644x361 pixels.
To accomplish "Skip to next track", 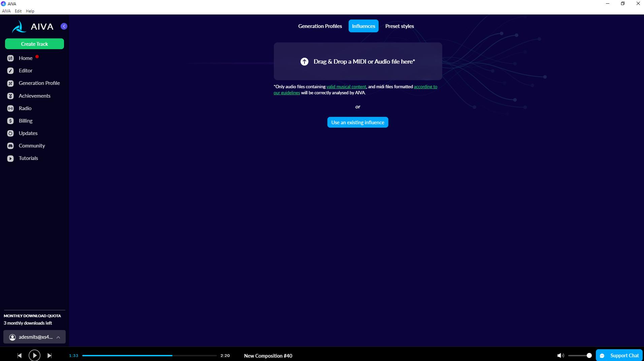I will [x=50, y=356].
